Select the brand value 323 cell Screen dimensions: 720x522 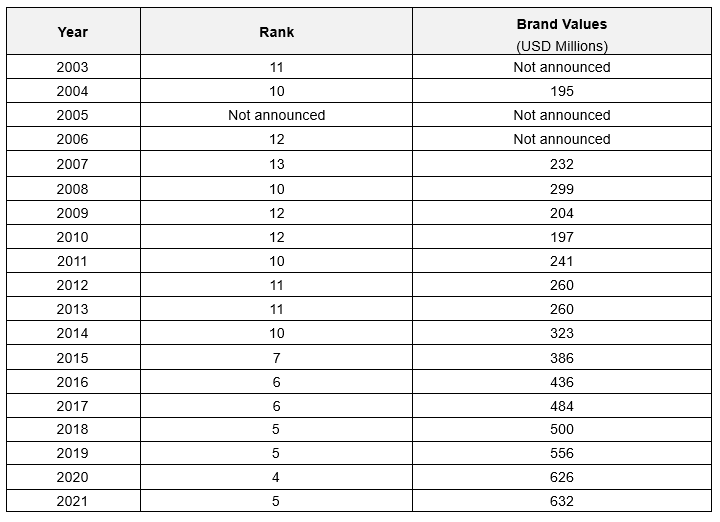coord(562,333)
